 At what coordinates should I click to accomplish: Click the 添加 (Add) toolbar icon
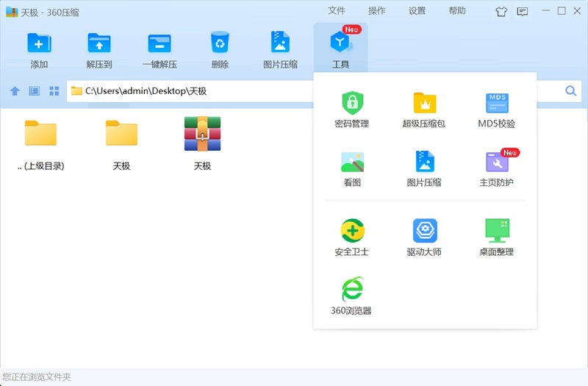point(39,43)
